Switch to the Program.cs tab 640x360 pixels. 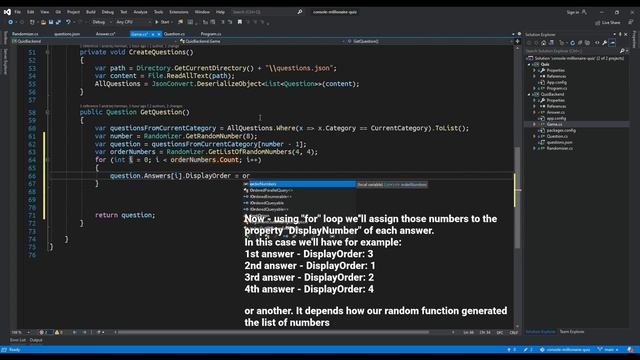(211, 34)
